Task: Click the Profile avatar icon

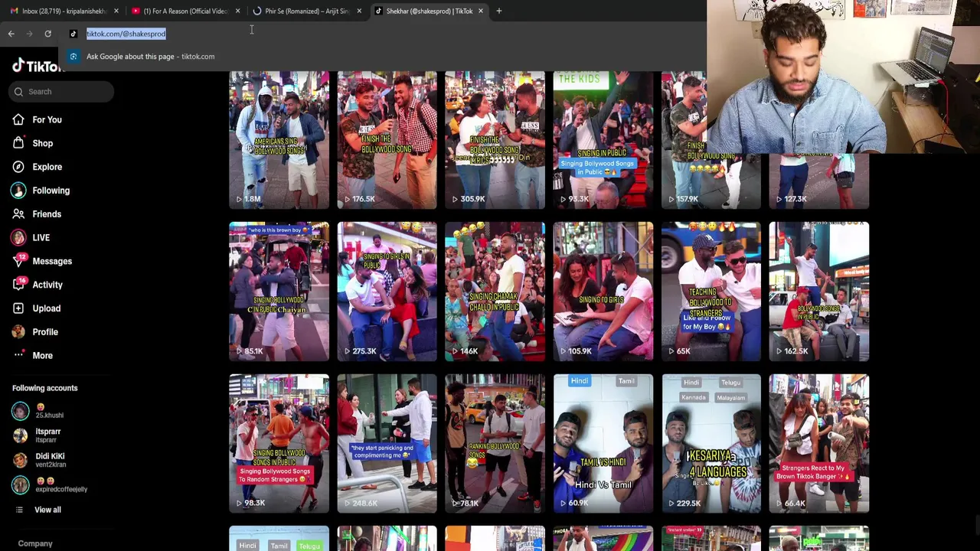Action: click(x=18, y=332)
